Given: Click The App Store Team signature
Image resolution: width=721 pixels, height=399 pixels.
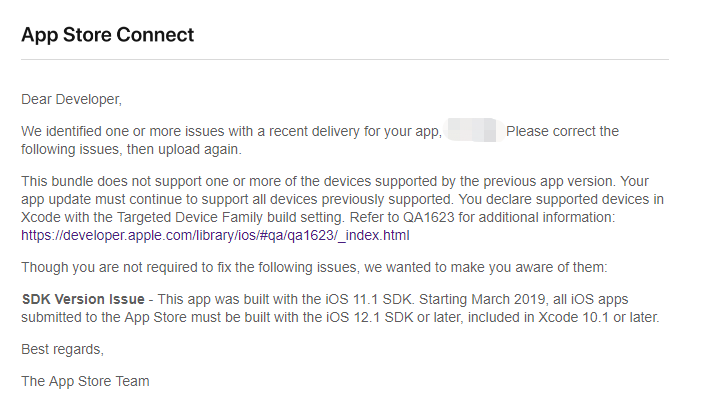Looking at the screenshot, I should click(x=85, y=381).
